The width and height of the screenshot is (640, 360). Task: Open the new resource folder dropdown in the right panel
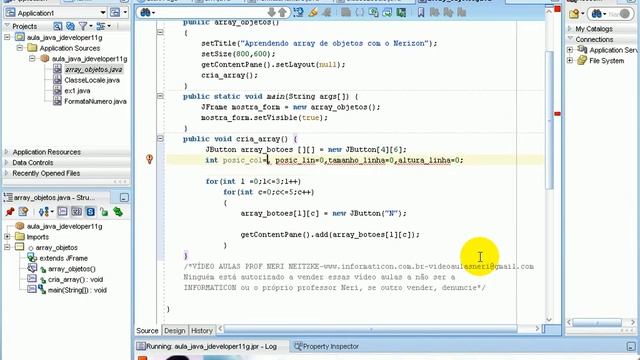576,14
